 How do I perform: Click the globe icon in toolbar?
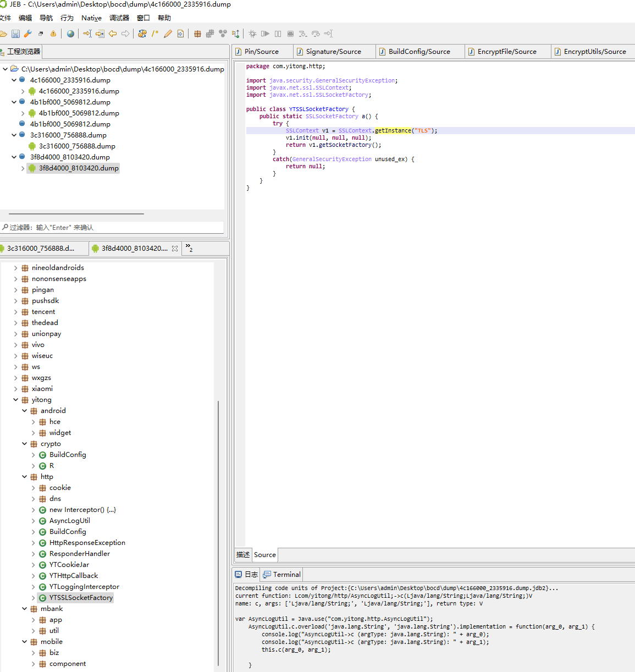tap(70, 34)
